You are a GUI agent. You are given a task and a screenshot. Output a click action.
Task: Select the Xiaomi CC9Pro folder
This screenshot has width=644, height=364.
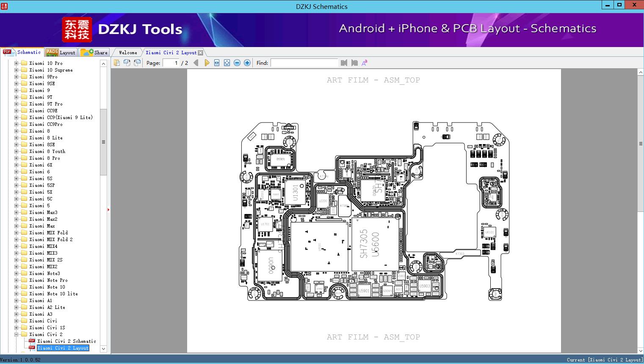[46, 124]
